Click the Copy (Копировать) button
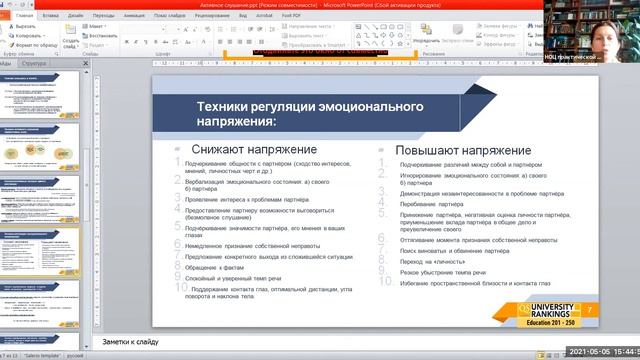The height and width of the screenshot is (360, 640). click(27, 36)
